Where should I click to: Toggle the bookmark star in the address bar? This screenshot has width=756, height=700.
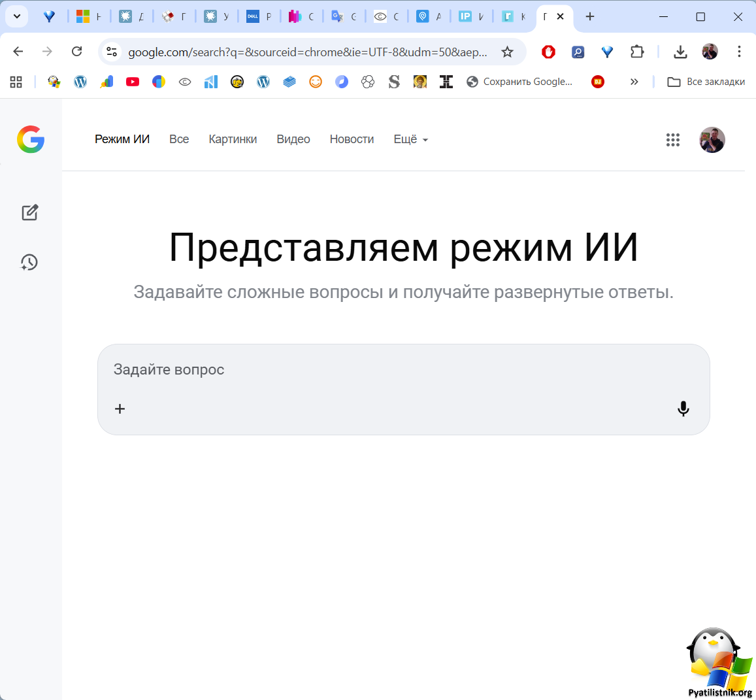tap(508, 51)
